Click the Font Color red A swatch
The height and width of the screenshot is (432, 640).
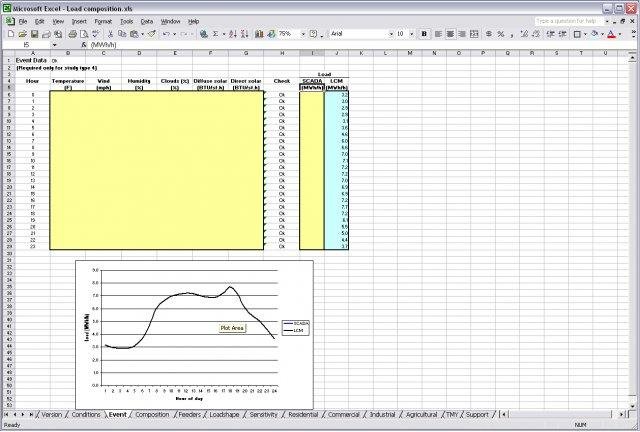pos(611,34)
